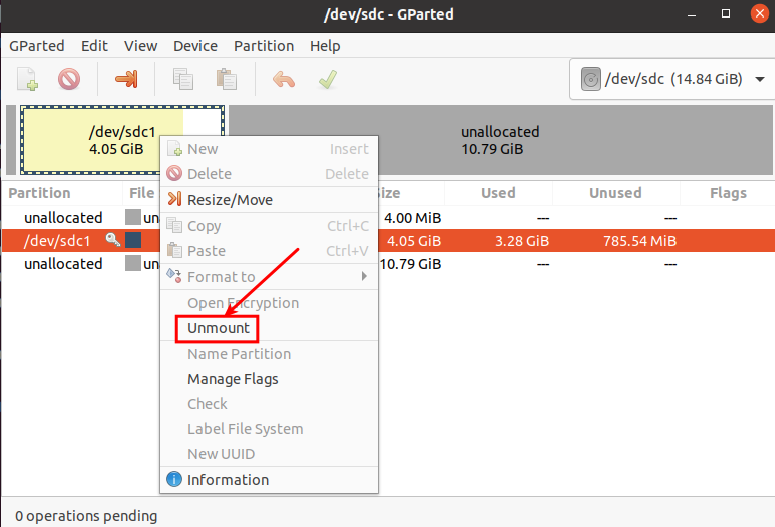Click the 3.28 GiB used value
Image resolution: width=775 pixels, height=527 pixels.
tap(522, 241)
